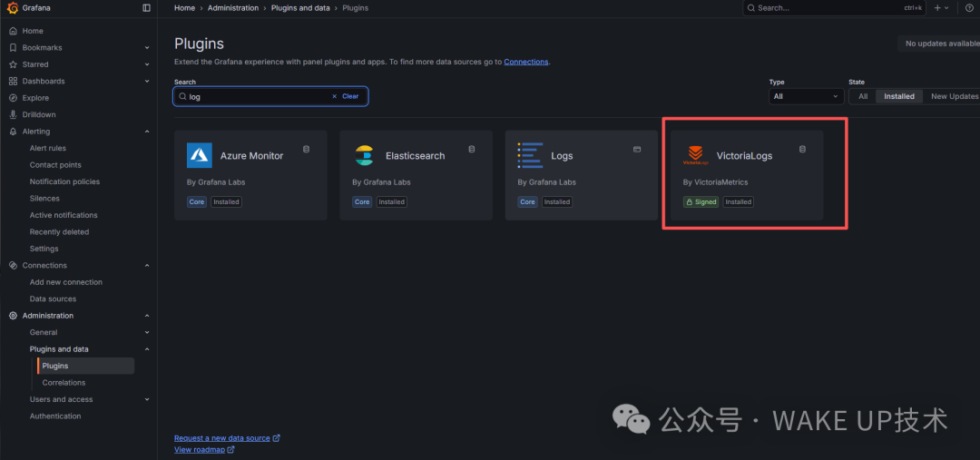Toggle the sidebar dock icon
Screen dimensions: 980x460
[x=146, y=8]
